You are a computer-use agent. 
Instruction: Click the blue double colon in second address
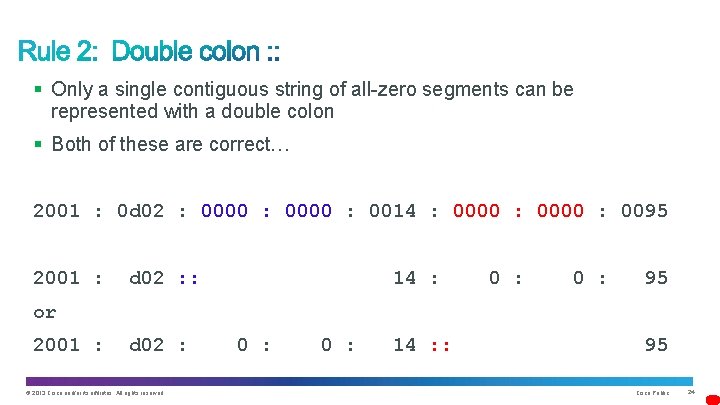189,279
